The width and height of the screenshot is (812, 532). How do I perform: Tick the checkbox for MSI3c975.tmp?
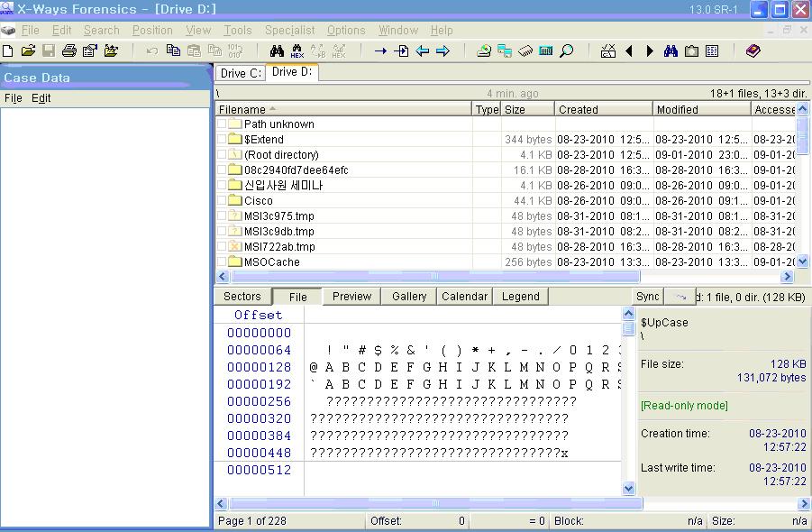222,216
